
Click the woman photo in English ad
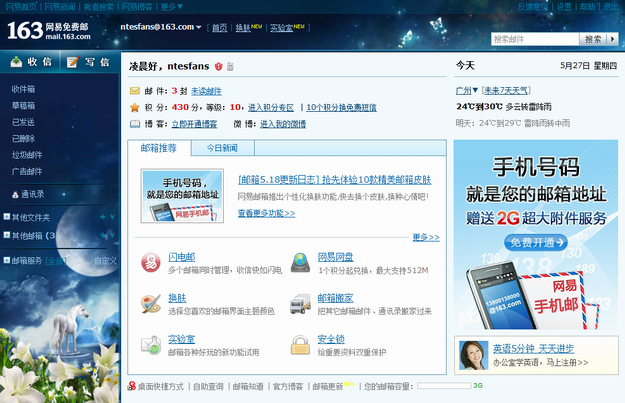[x=474, y=355]
